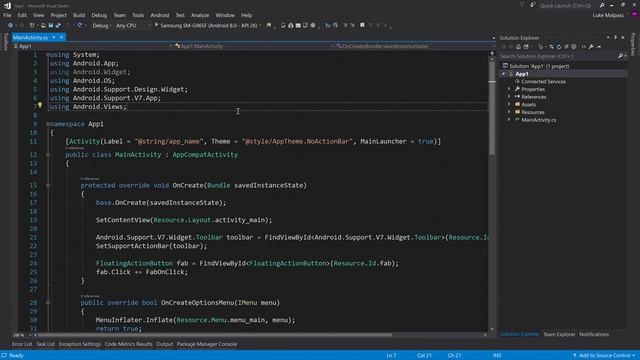The image size is (640, 360).
Task: Click the Visual Studio logo icon
Action: point(7,5)
